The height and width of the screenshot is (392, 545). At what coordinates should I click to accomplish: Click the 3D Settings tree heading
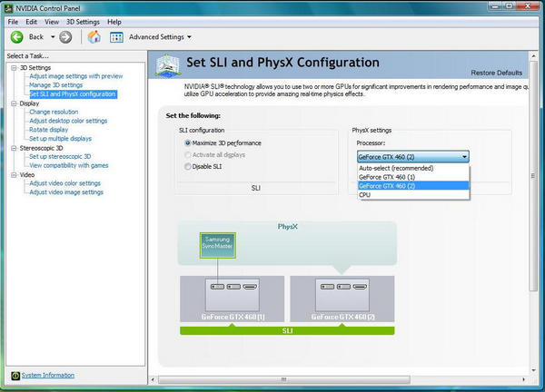click(x=35, y=68)
